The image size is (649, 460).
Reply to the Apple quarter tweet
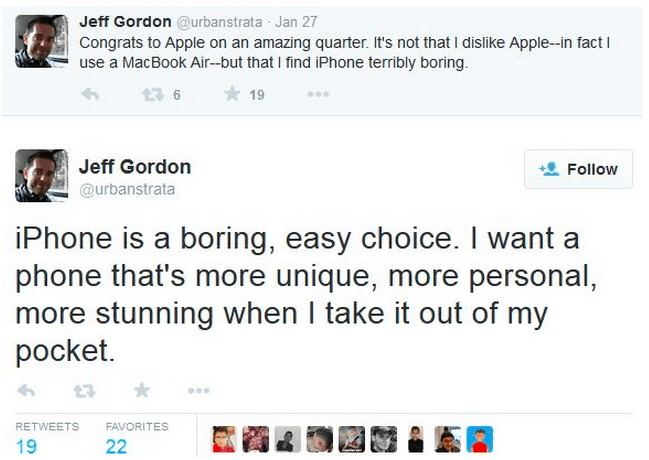point(89,95)
